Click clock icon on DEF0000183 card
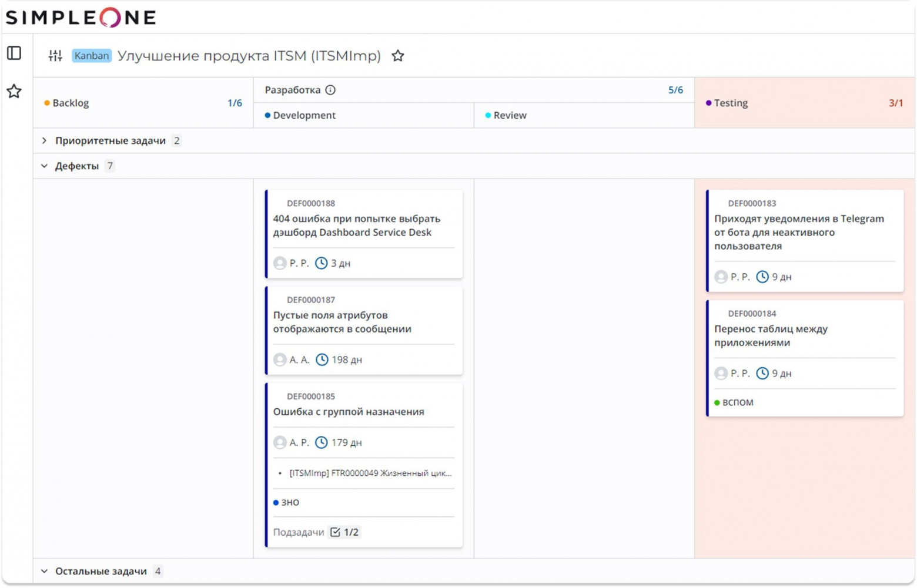This screenshot has height=588, width=917. (762, 277)
